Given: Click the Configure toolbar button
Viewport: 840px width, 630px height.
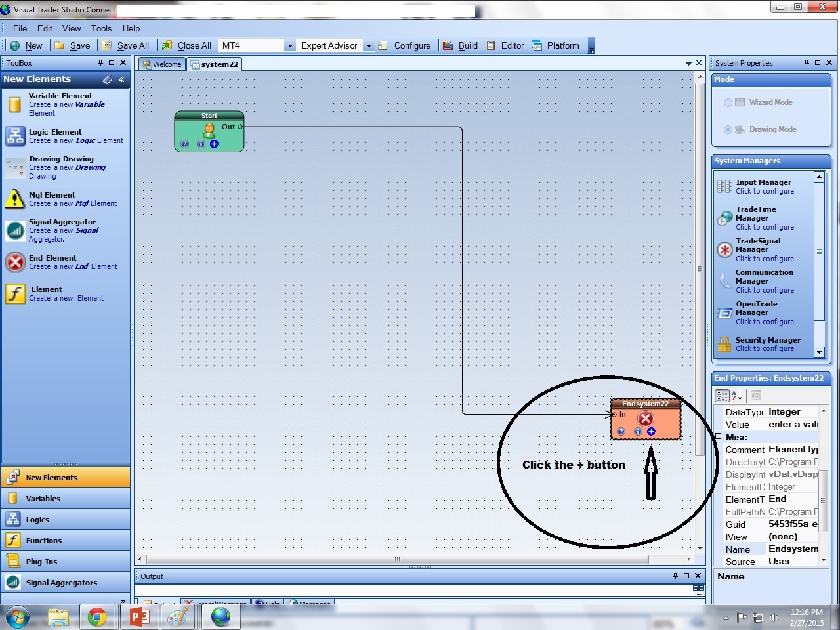Looking at the screenshot, I should (x=405, y=45).
